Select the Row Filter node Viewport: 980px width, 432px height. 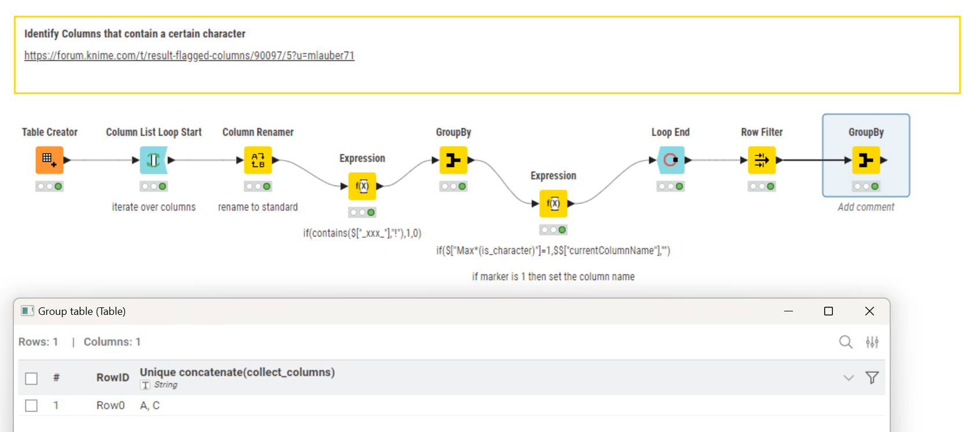762,160
